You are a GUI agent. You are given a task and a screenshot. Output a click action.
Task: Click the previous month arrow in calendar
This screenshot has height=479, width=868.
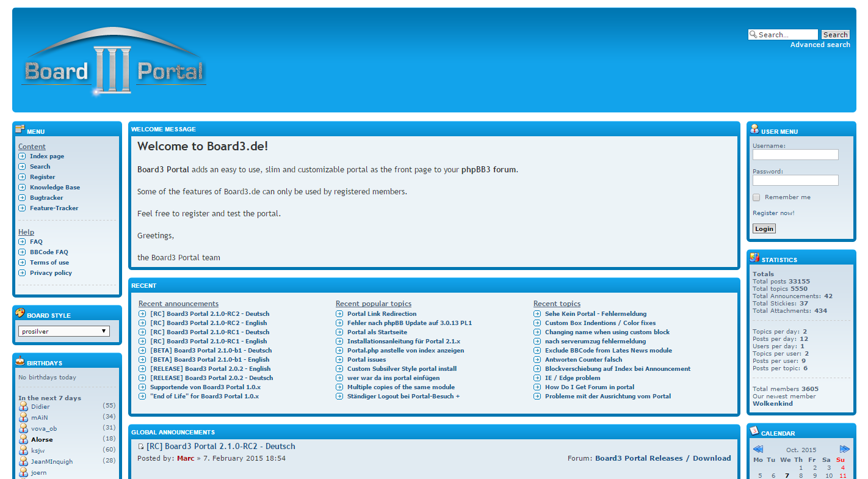[x=758, y=449]
